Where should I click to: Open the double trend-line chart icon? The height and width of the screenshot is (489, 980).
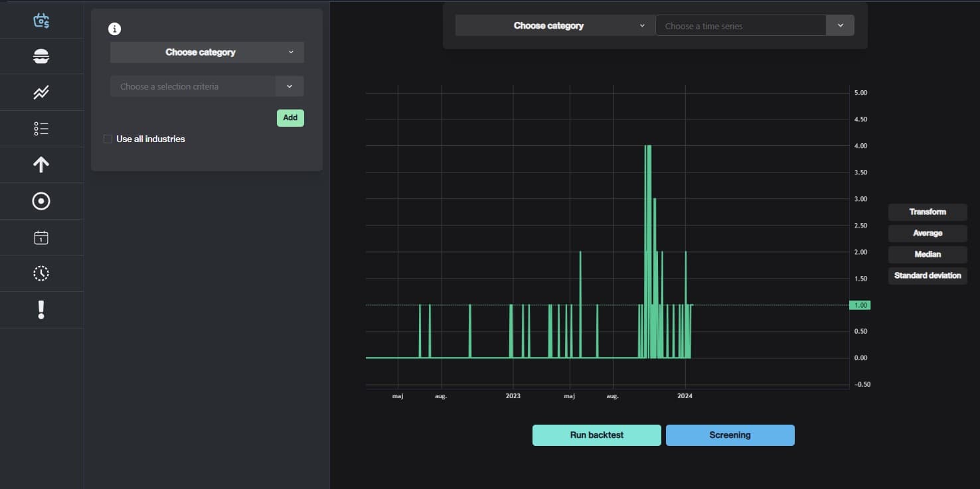click(41, 93)
